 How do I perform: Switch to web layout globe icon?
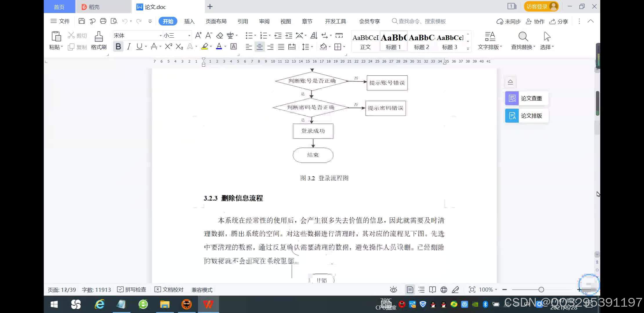tap(444, 290)
